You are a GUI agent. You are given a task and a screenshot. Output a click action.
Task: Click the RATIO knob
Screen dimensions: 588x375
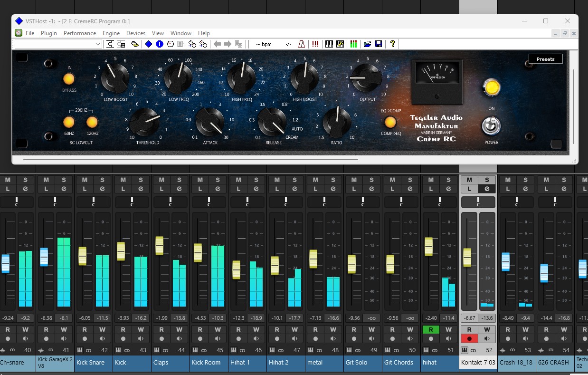click(337, 122)
